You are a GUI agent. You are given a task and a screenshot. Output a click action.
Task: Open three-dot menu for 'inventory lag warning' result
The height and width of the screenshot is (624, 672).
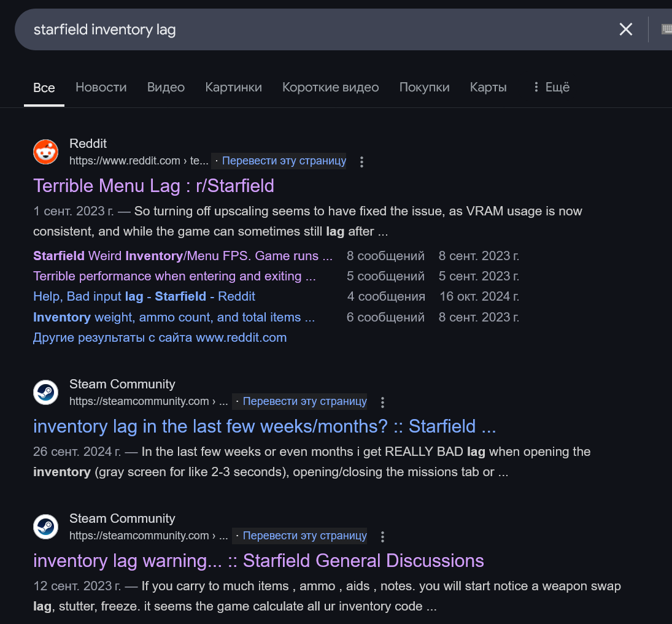tap(383, 536)
